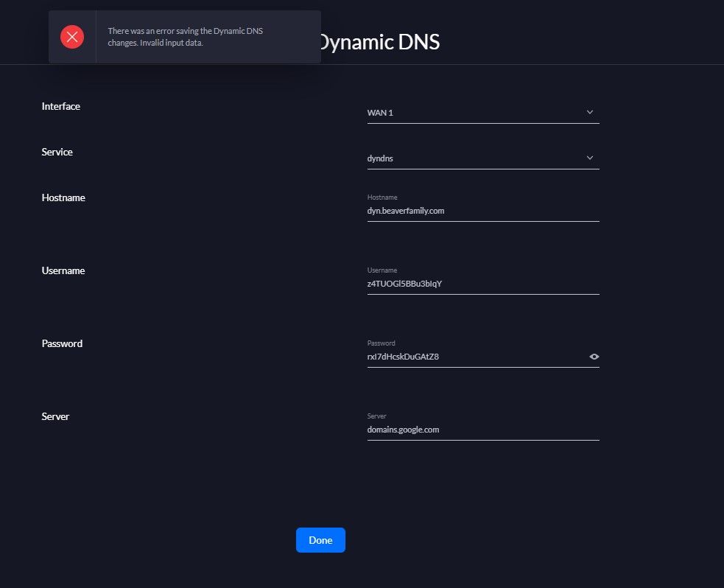Click the Dynamic DNS page heading
Image resolution: width=724 pixels, height=588 pixels.
click(x=380, y=43)
